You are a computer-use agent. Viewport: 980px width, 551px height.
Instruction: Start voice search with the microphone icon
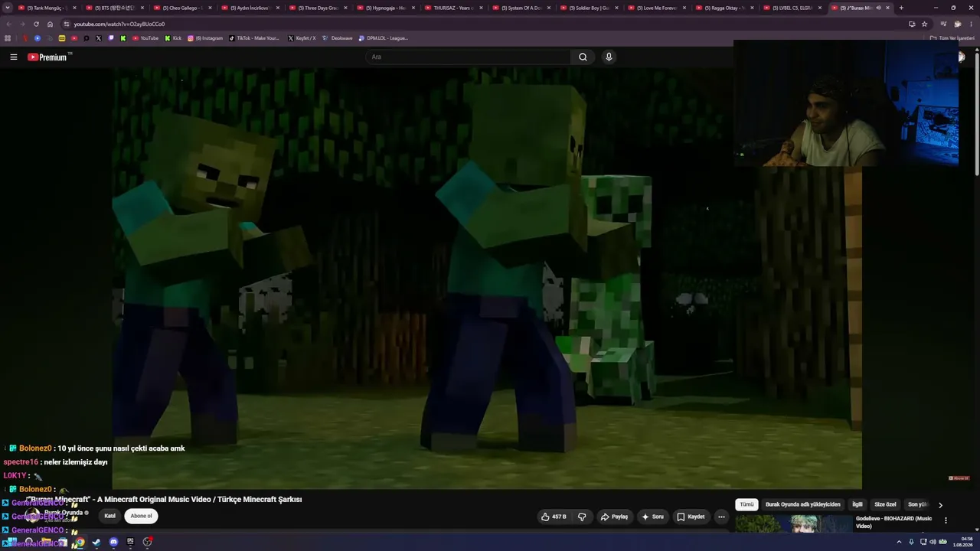(x=609, y=57)
